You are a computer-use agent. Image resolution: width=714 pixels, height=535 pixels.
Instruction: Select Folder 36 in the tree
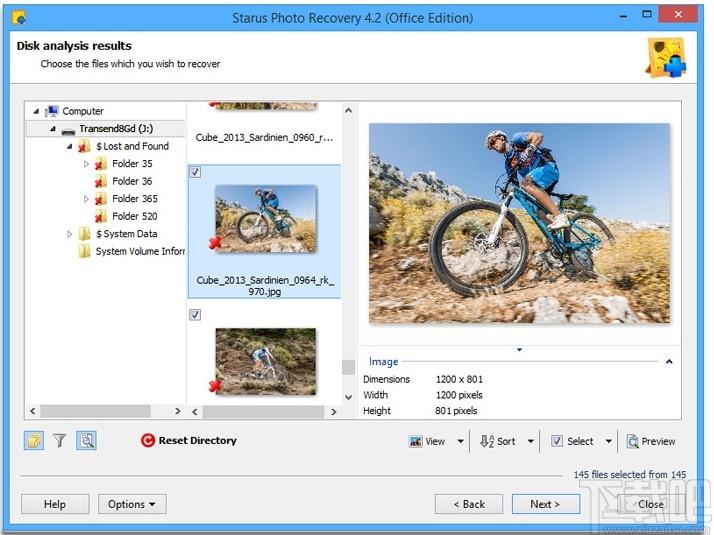pyautogui.click(x=132, y=181)
